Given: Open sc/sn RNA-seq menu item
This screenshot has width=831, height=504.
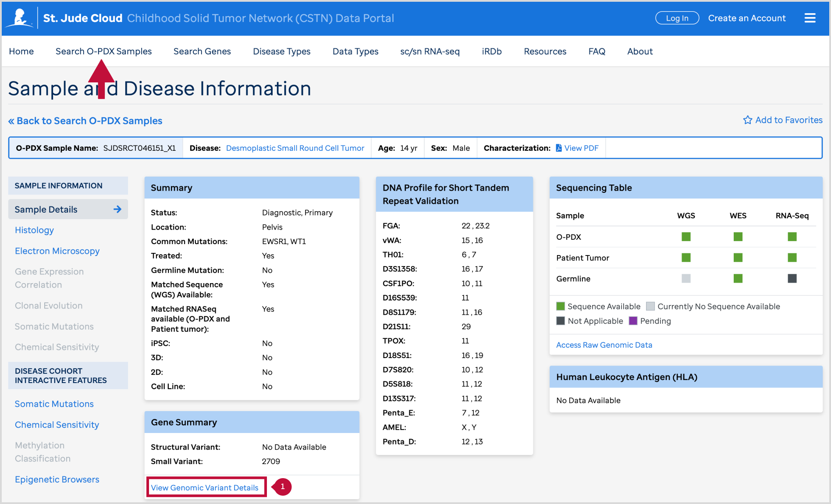Looking at the screenshot, I should [x=430, y=51].
